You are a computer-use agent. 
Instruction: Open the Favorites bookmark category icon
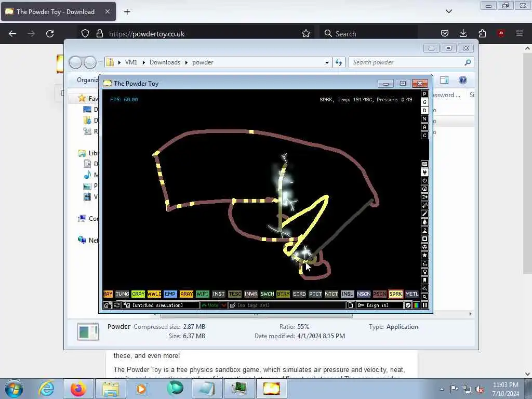coord(424,280)
